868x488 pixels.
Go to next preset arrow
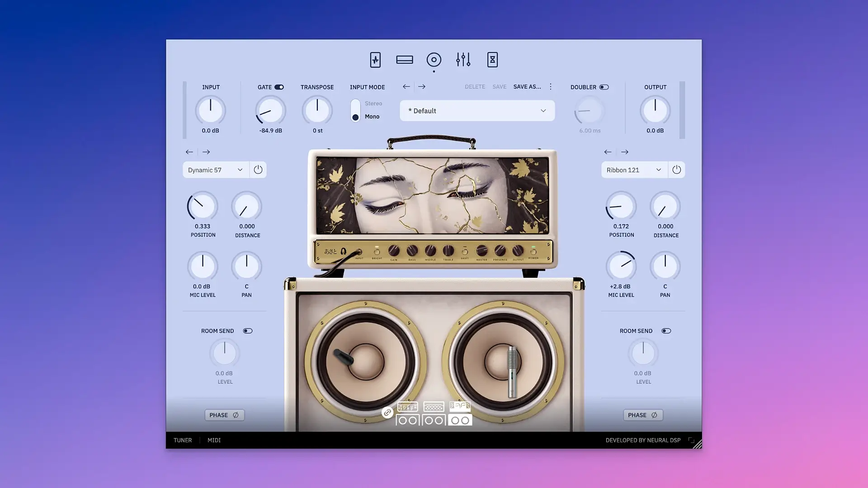pos(422,86)
